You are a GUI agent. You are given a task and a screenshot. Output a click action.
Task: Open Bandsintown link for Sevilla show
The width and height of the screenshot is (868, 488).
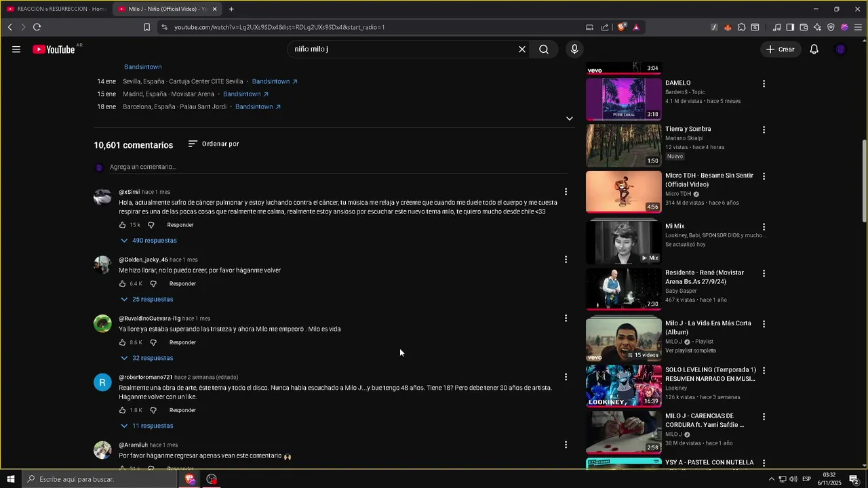coord(275,82)
